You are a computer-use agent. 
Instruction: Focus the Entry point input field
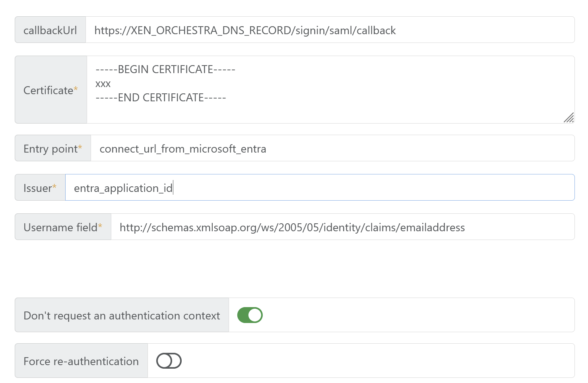click(332, 149)
